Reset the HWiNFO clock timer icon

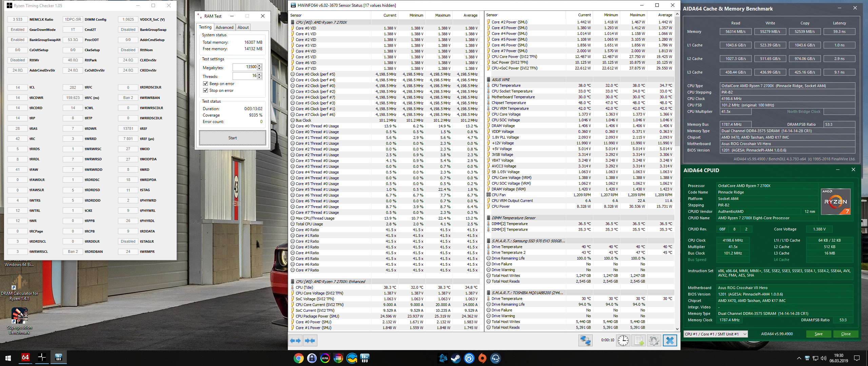tap(623, 340)
